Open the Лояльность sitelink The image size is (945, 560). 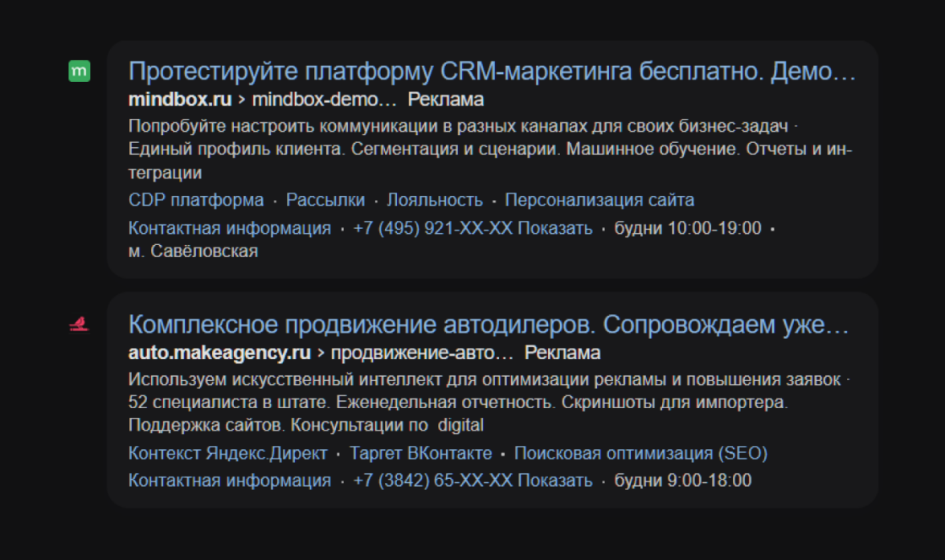435,199
